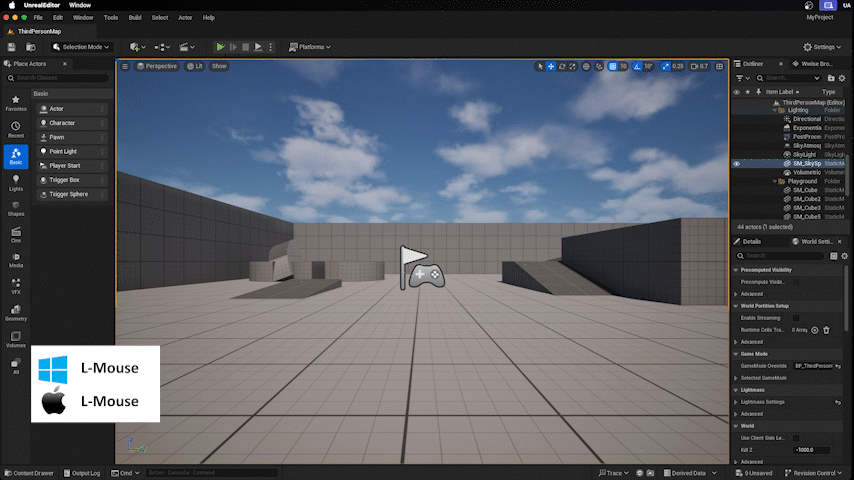Open the Cinematics clapperboard dropdown
This screenshot has height=480, width=854.
click(x=187, y=47)
